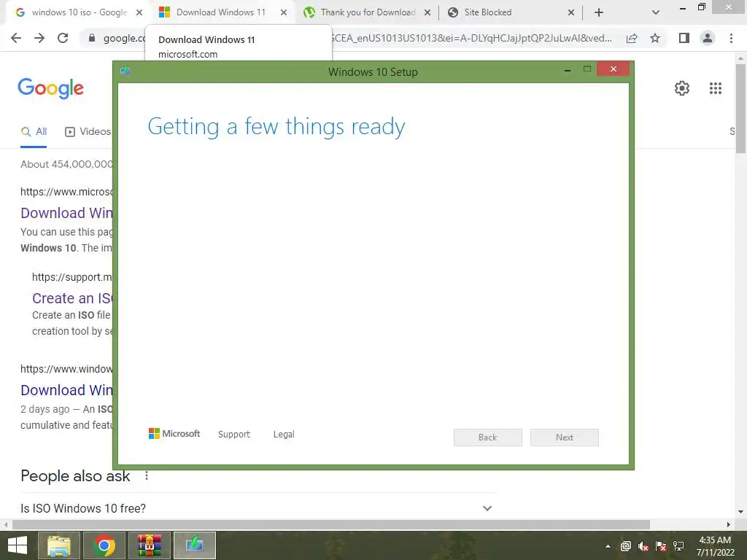Click the site lock icon in address bar

coord(92,38)
